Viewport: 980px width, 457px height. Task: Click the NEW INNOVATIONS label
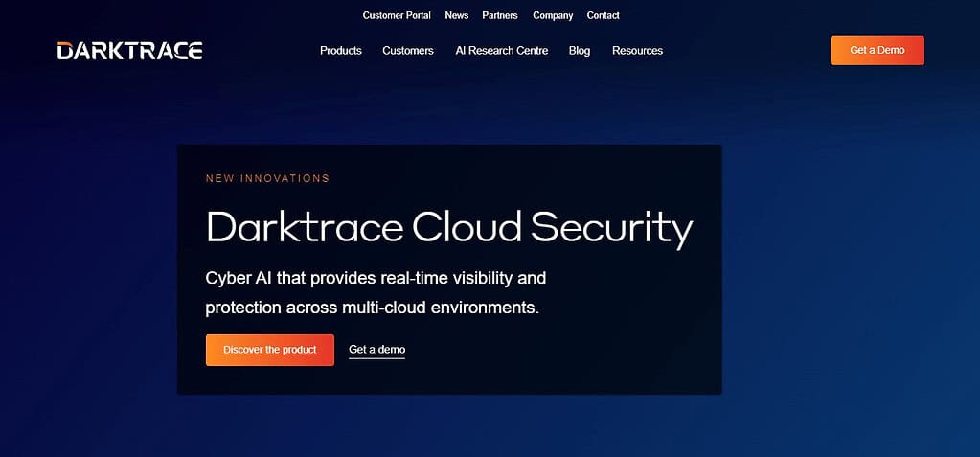click(x=267, y=179)
